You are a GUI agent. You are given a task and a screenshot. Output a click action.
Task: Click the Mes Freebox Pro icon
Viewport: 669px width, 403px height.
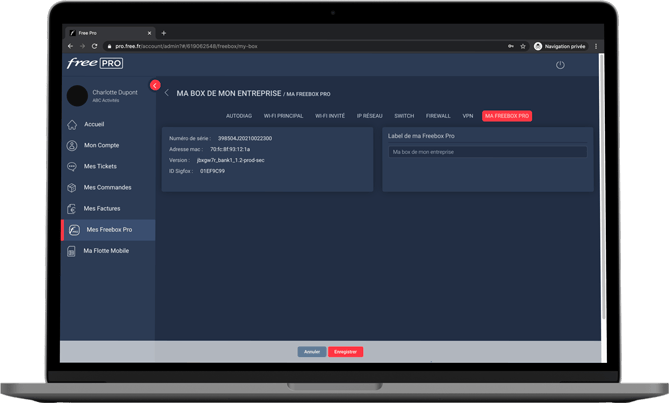pos(74,230)
